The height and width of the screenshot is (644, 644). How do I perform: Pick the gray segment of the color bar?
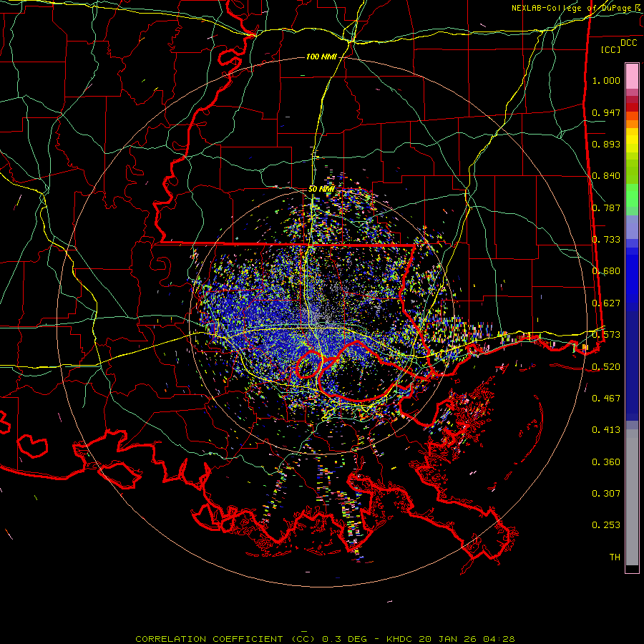pyautogui.click(x=632, y=497)
